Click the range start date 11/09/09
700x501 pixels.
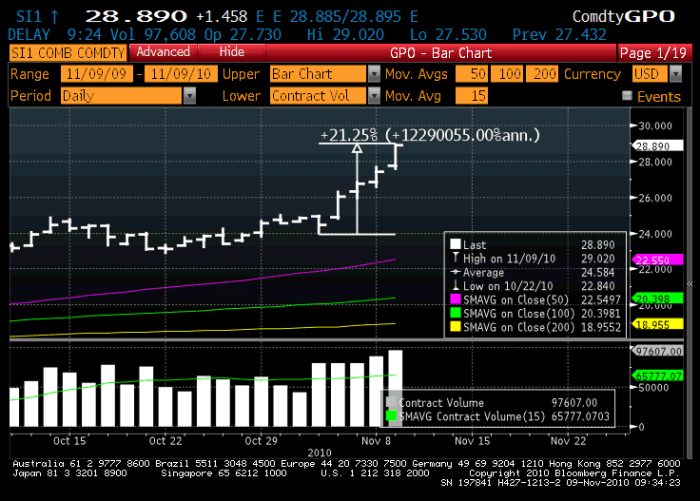coord(96,74)
